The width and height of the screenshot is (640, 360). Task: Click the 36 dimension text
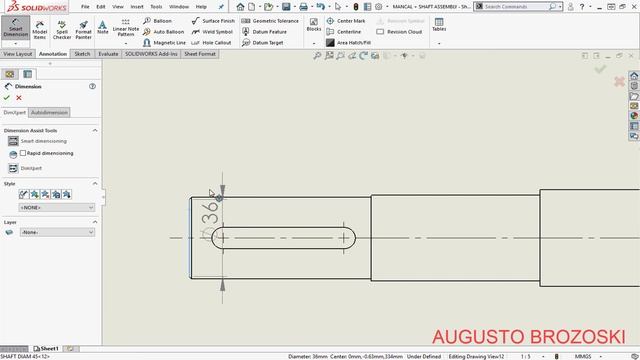coord(210,212)
